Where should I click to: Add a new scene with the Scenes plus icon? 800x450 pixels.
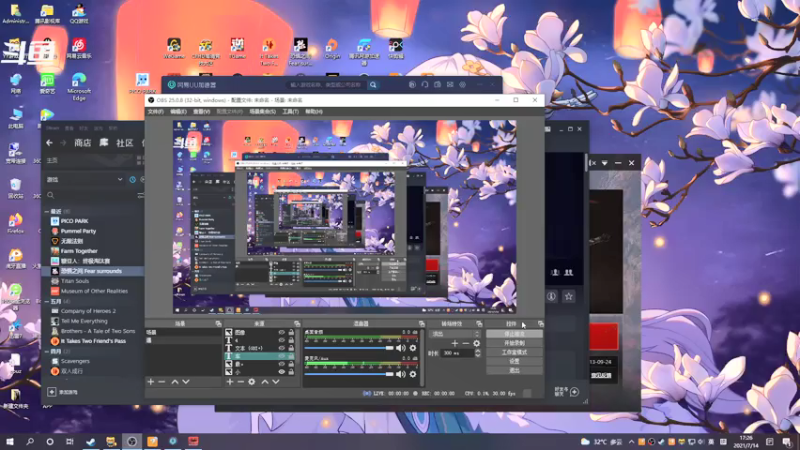click(151, 382)
